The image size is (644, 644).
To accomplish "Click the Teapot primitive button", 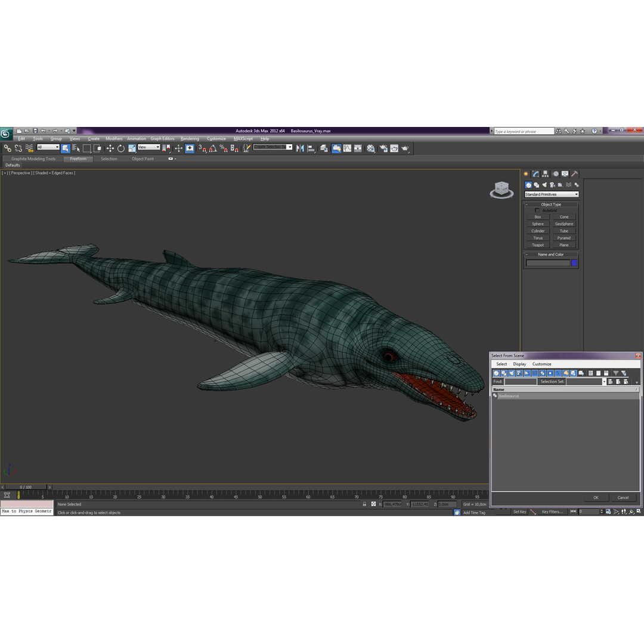I will [x=538, y=245].
